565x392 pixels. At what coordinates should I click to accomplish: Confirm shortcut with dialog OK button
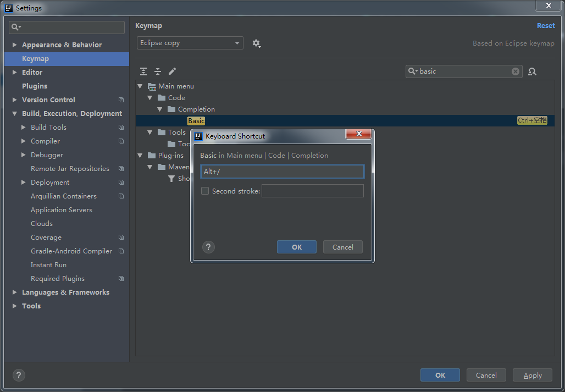click(x=297, y=247)
